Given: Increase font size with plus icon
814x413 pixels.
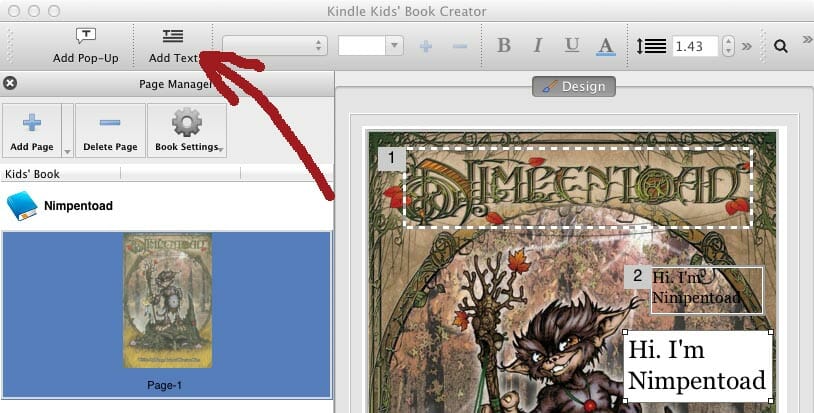Looking at the screenshot, I should click(426, 46).
